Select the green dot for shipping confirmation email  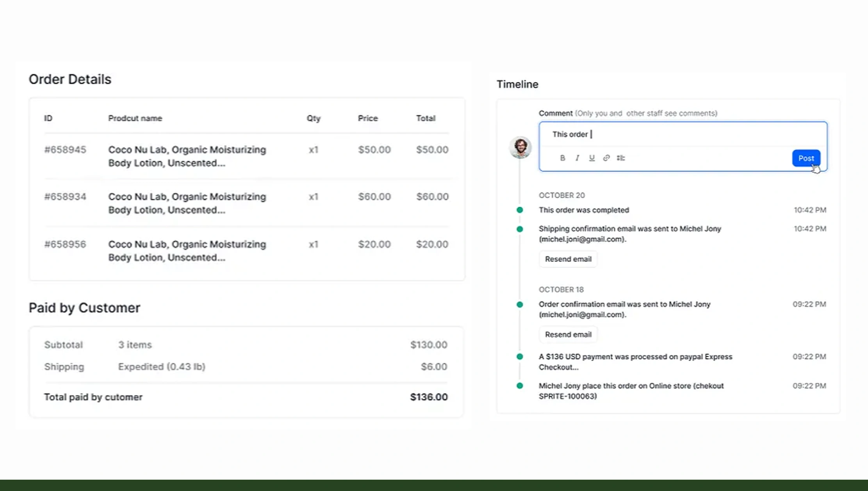point(519,229)
